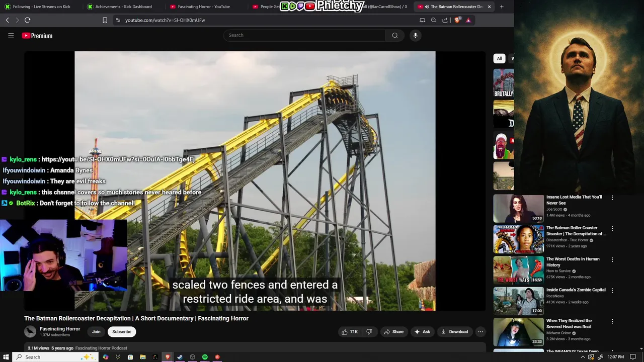The image size is (644, 362).
Task: Share the Batman Rollercoaster video
Action: (x=393, y=332)
